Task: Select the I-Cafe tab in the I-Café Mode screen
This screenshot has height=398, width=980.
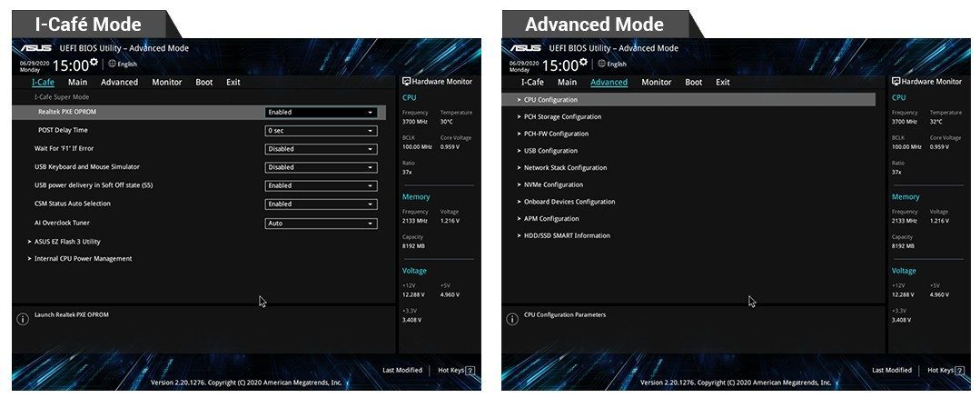Action: [43, 82]
